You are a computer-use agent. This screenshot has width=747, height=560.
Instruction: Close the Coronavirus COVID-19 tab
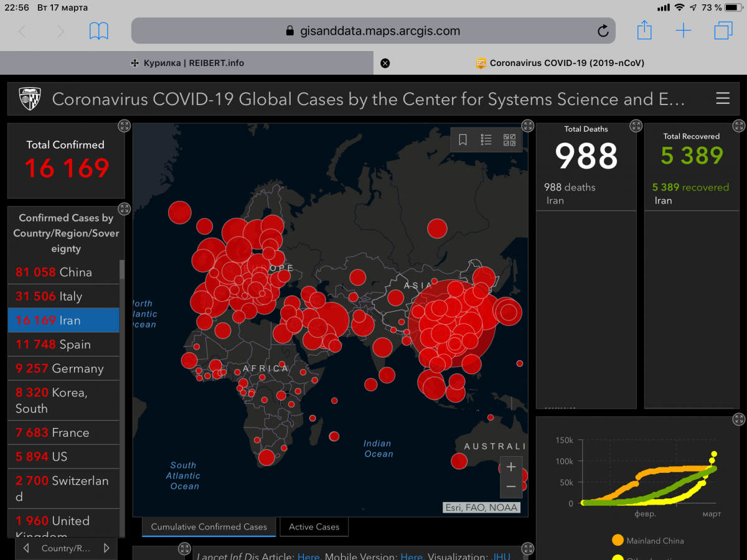pos(385,63)
